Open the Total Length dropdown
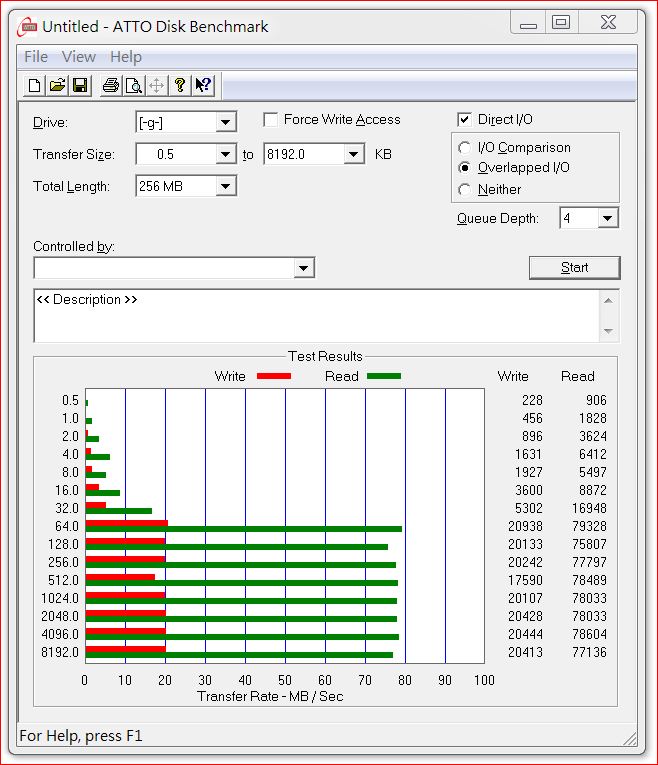658x765 pixels. [x=226, y=186]
